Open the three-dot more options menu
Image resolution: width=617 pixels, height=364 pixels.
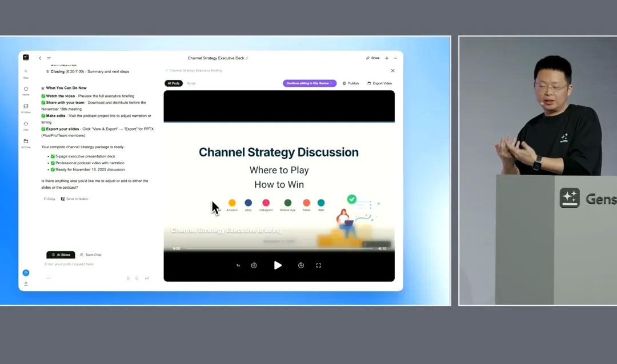395,58
